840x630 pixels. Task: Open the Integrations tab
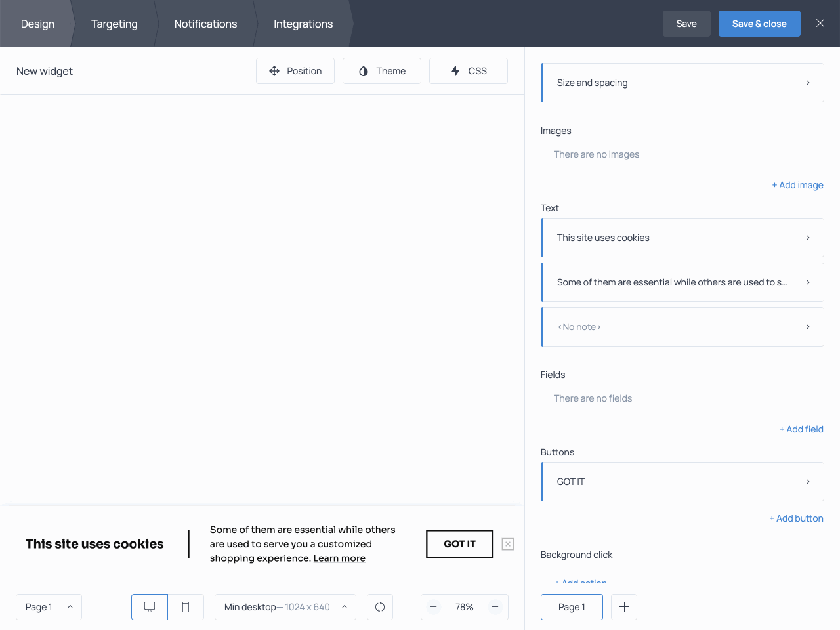pos(303,24)
